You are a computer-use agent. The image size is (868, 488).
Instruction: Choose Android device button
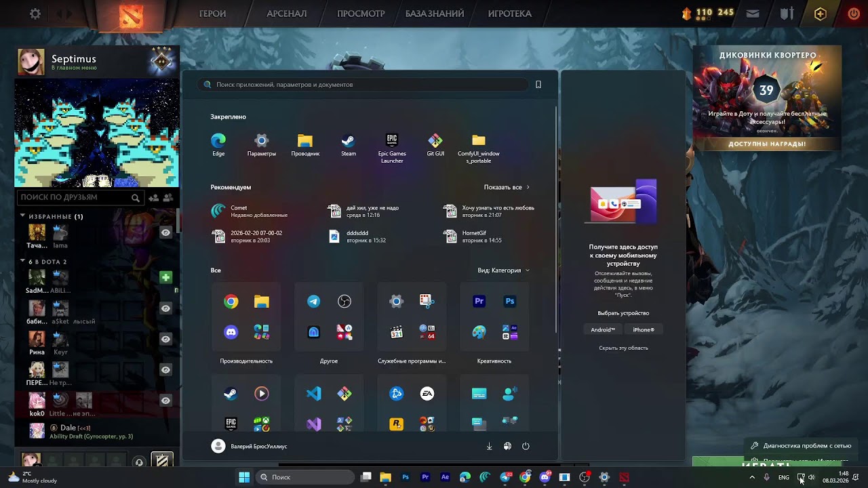pyautogui.click(x=603, y=330)
